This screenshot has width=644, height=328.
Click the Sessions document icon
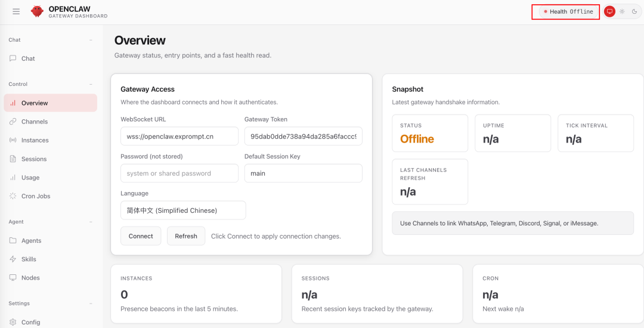coord(13,159)
